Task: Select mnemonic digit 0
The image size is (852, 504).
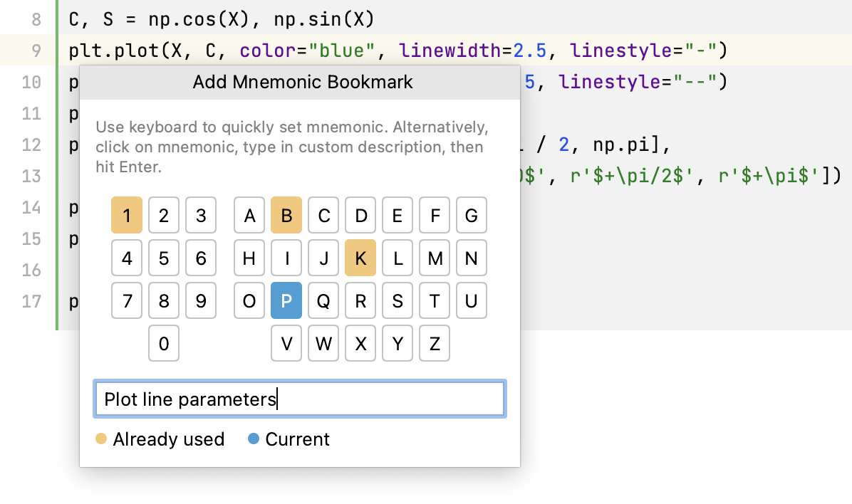Action: pyautogui.click(x=163, y=343)
